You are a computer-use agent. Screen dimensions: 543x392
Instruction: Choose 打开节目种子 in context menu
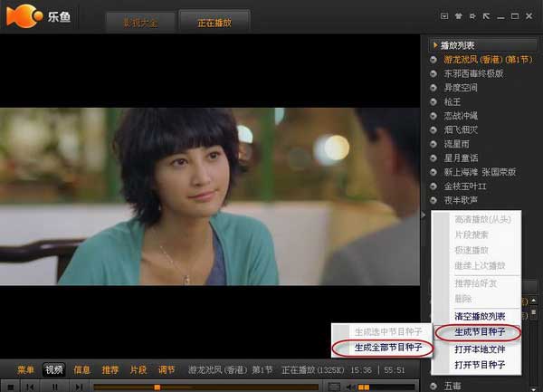pyautogui.click(x=480, y=364)
